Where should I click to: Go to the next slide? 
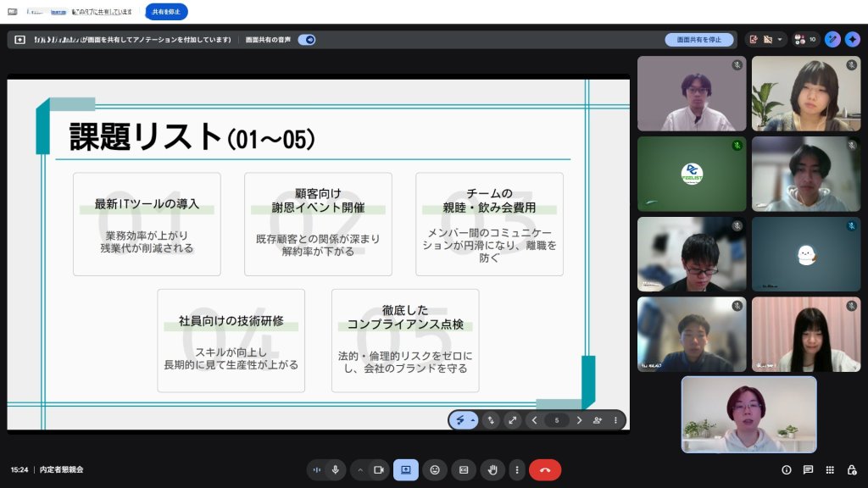point(580,420)
